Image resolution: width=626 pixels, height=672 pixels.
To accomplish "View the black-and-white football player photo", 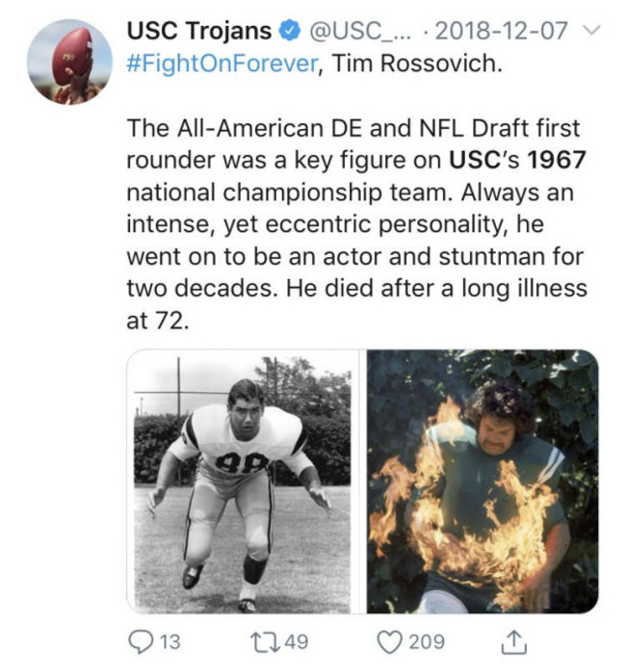I will (244, 481).
